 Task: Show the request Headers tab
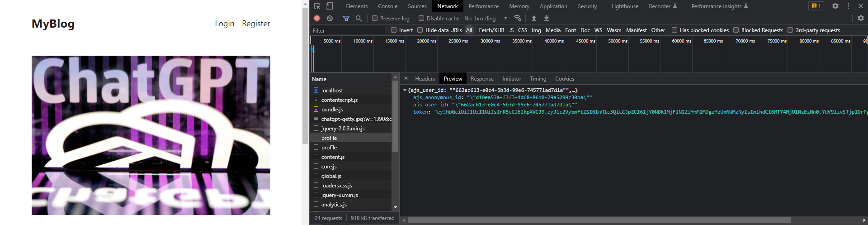click(425, 79)
